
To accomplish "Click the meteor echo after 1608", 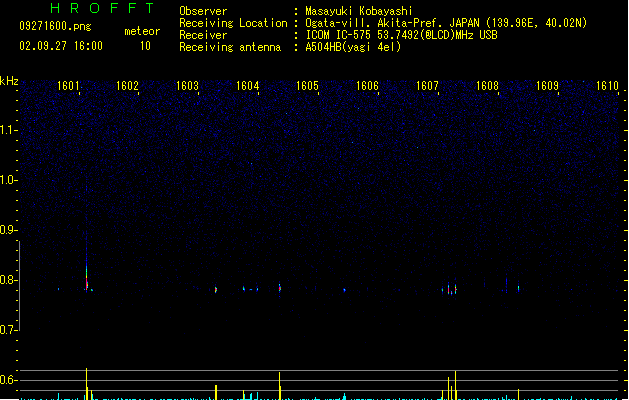I will pos(518,288).
